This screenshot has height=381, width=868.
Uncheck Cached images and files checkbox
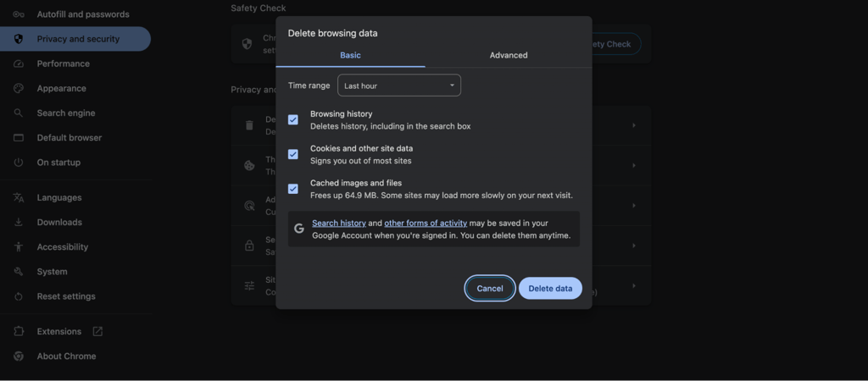pyautogui.click(x=293, y=189)
